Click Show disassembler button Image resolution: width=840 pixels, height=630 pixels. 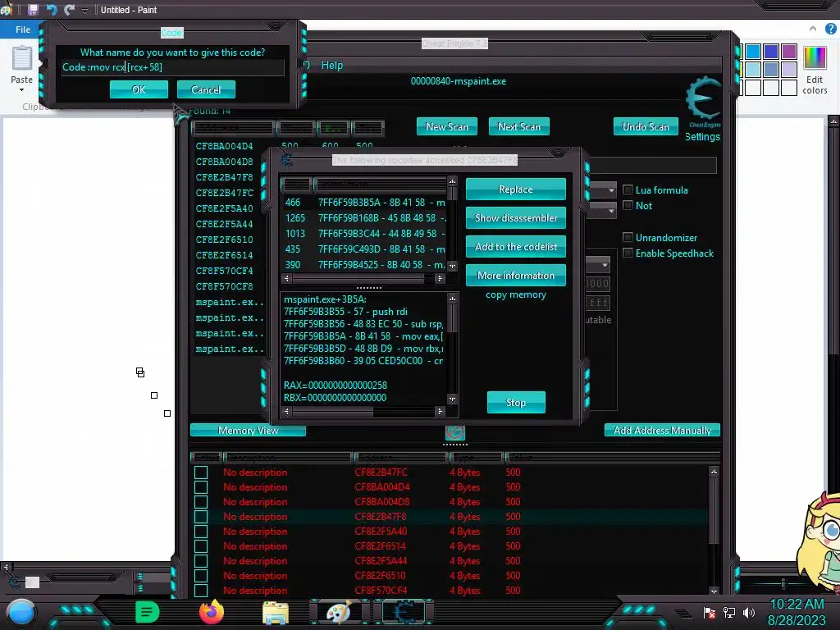516,218
